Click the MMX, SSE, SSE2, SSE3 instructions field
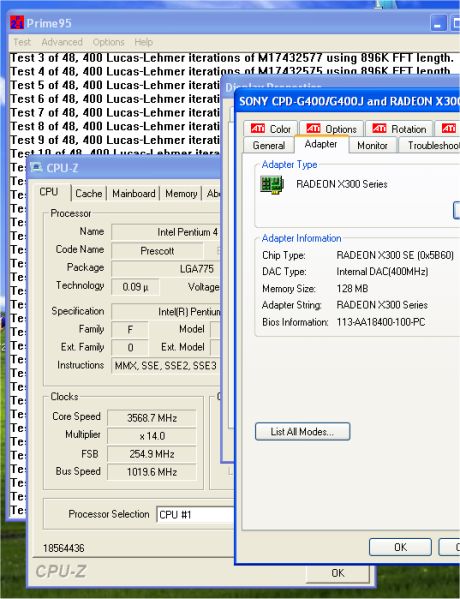 pyautogui.click(x=166, y=366)
